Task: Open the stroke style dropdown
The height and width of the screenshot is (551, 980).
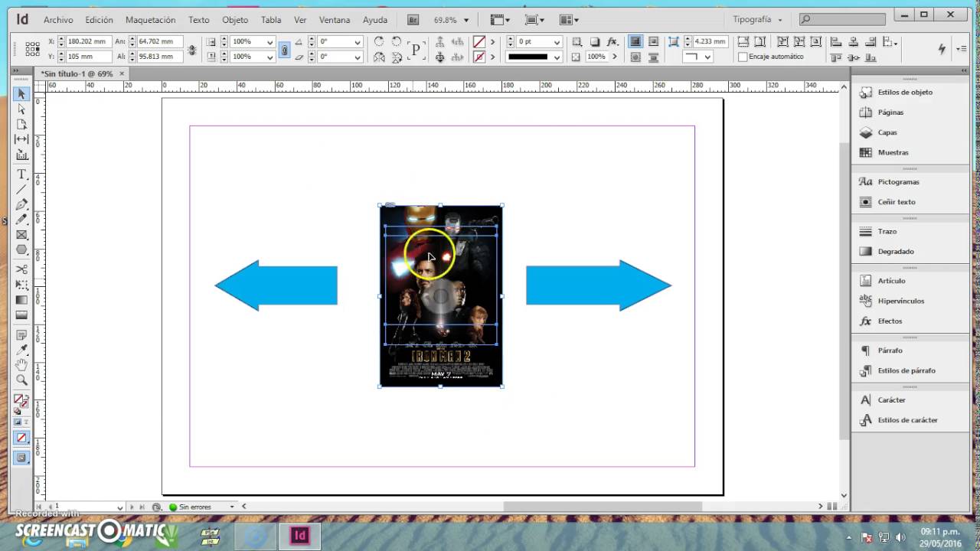Action: [557, 57]
